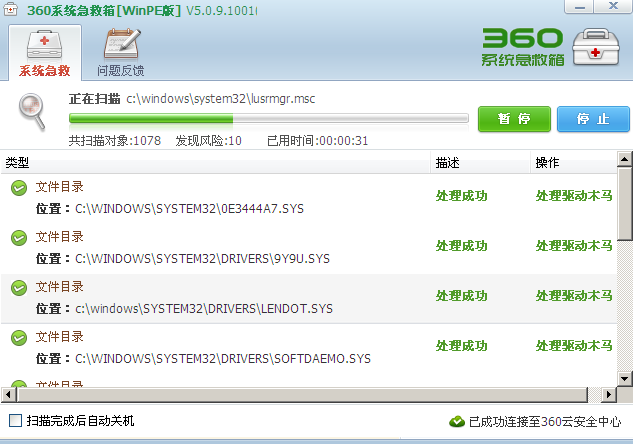Click the title bar first-aid box icon
Image resolution: width=633 pixels, height=444 pixels.
[10, 9]
